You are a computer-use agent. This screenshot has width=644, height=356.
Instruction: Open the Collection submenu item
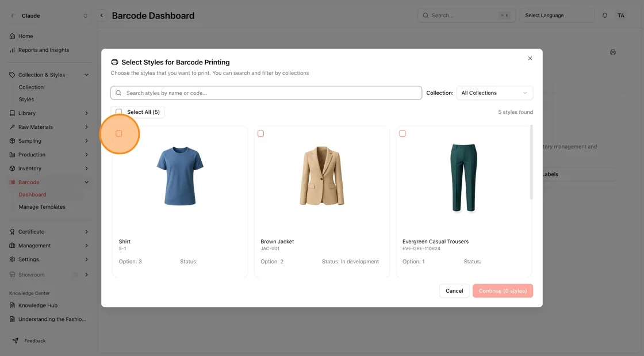31,87
